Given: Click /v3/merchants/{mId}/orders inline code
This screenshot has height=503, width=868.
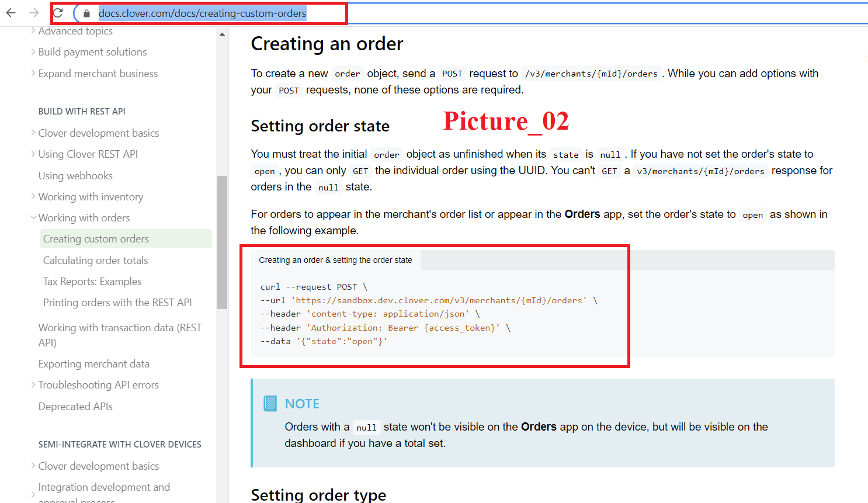Looking at the screenshot, I should [591, 74].
